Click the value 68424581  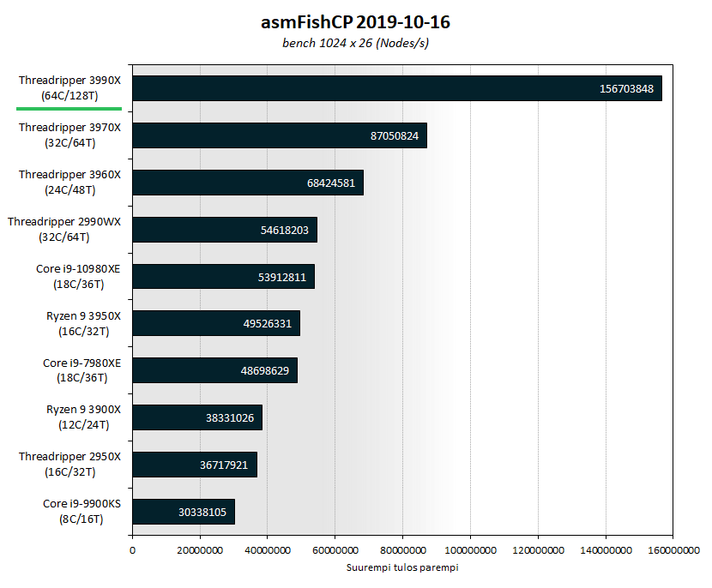click(x=331, y=183)
